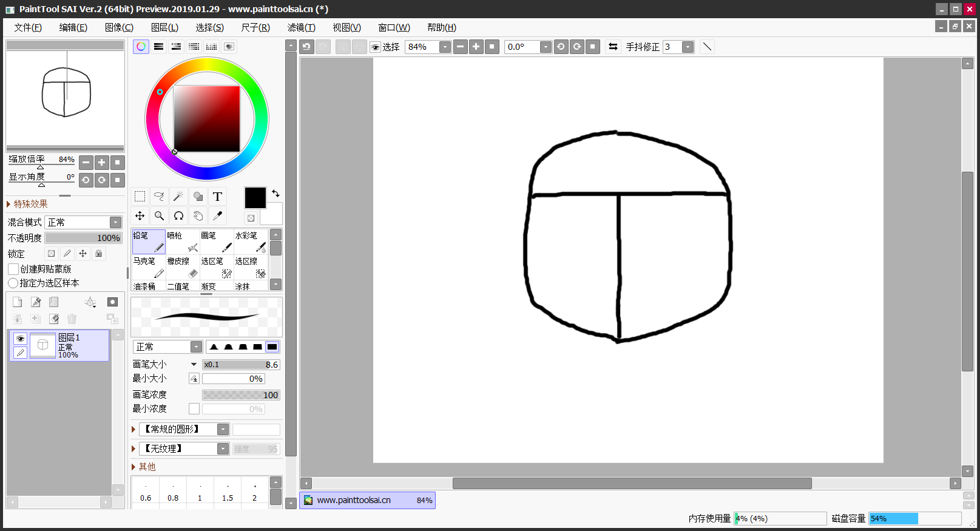Zoom in using navigator plus button
The height and width of the screenshot is (531, 980).
(102, 162)
